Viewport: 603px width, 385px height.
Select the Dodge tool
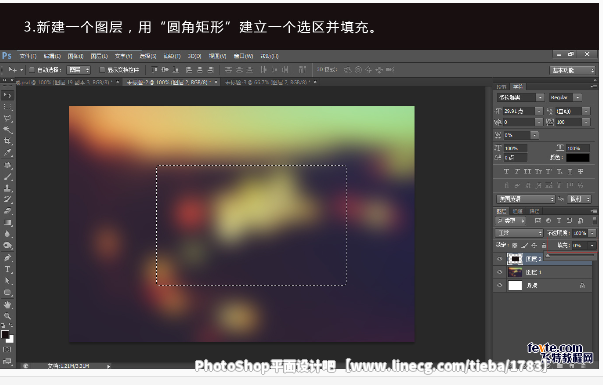7,245
